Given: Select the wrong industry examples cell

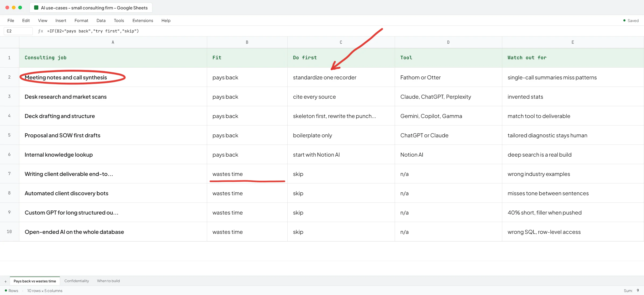Looking at the screenshot, I should pos(573,174).
